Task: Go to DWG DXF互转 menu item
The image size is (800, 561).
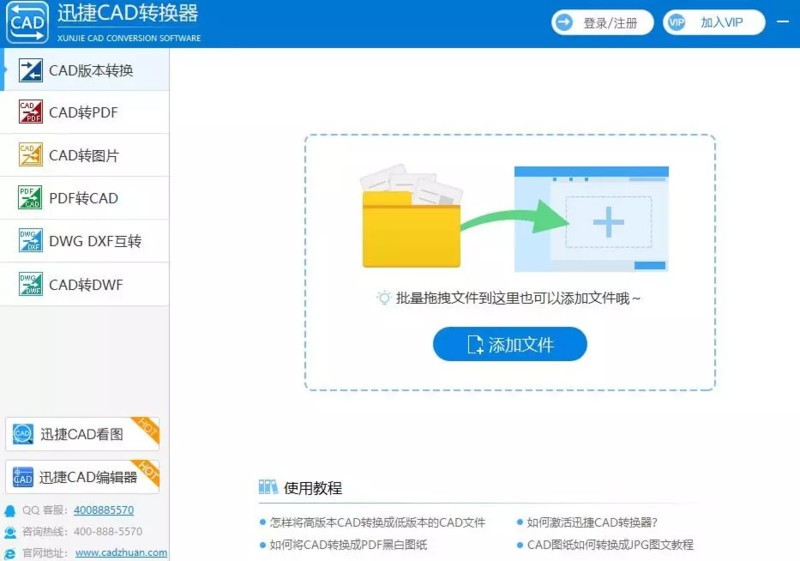Action: click(x=85, y=241)
